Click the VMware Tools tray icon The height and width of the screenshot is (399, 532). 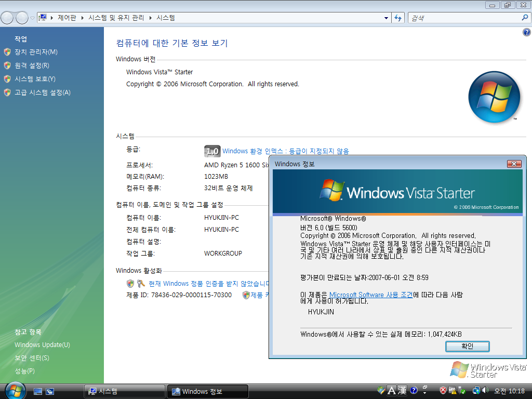point(453,391)
